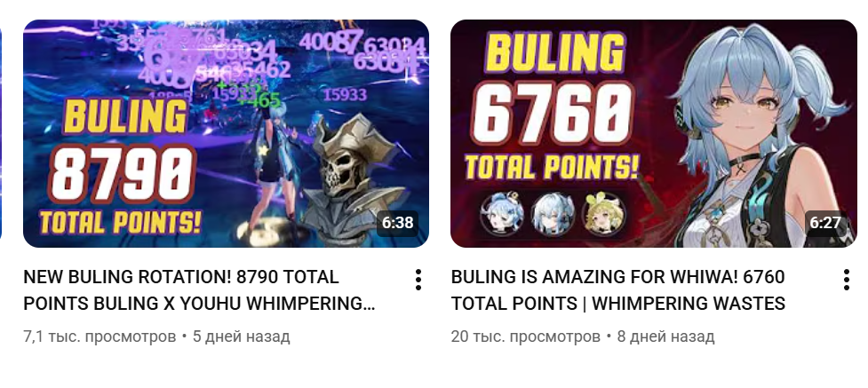Click the 8 дней назад upload date

pos(666,337)
